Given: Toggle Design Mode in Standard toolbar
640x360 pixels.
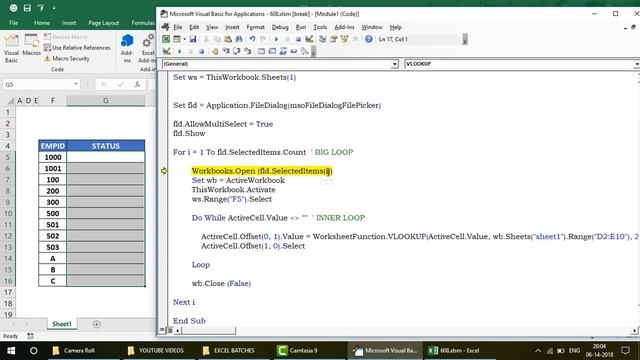Looking at the screenshot, I should click(x=309, y=39).
